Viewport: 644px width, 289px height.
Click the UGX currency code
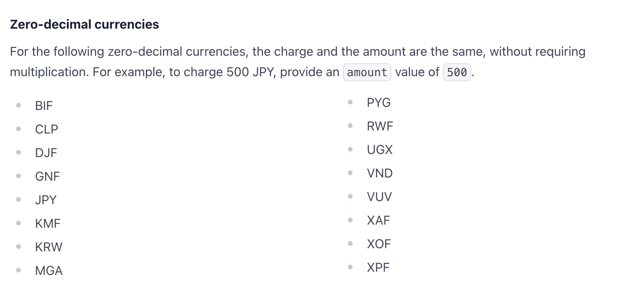(380, 150)
